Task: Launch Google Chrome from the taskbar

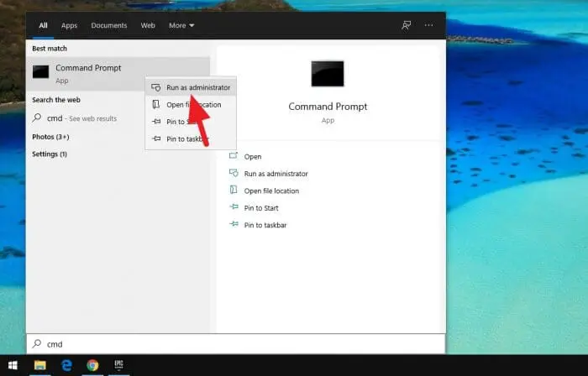Action: click(92, 365)
